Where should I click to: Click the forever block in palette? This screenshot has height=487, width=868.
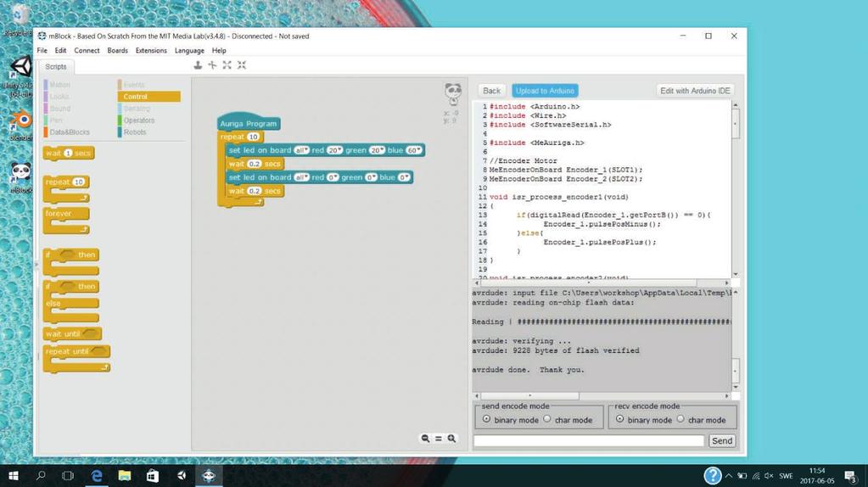(x=66, y=220)
